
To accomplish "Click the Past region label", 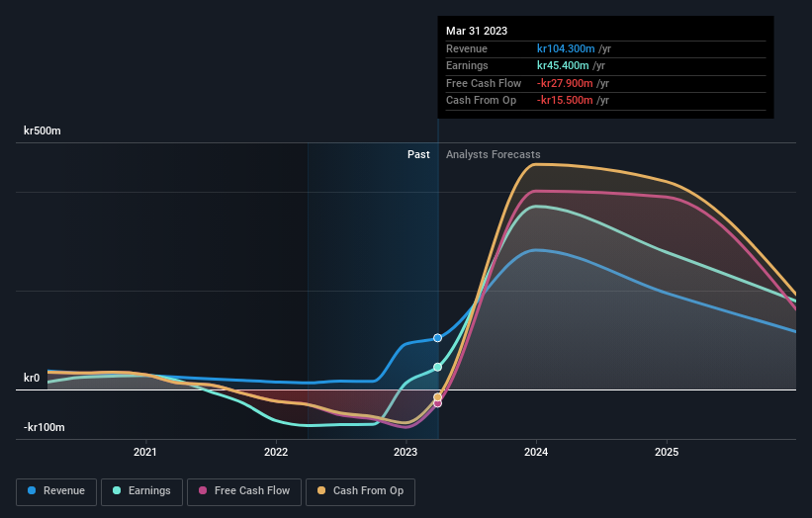I will coord(418,154).
